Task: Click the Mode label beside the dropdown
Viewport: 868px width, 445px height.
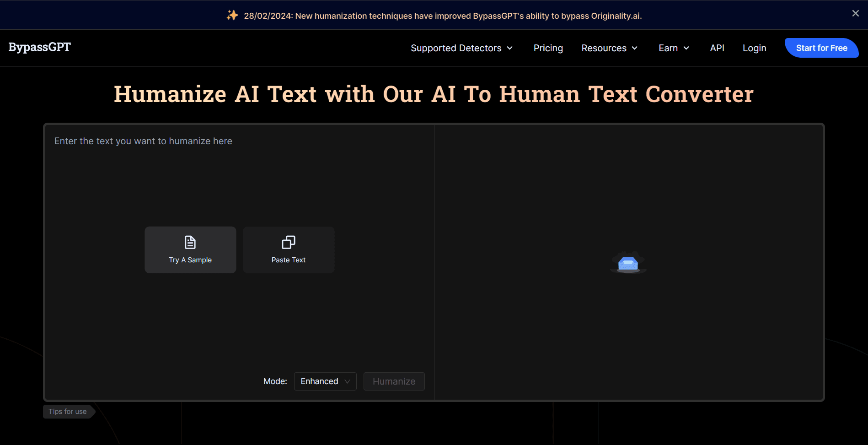Action: coord(275,381)
